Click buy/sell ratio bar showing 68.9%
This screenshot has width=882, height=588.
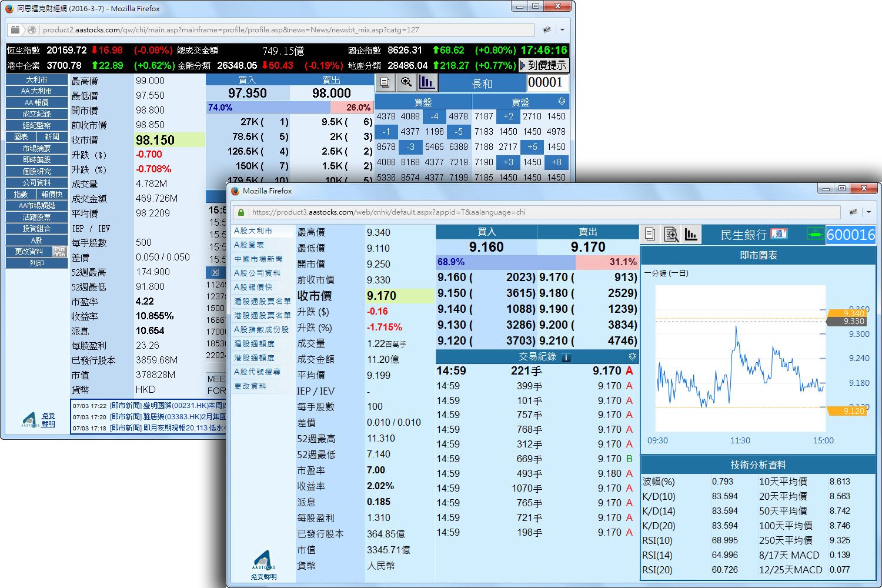click(537, 262)
